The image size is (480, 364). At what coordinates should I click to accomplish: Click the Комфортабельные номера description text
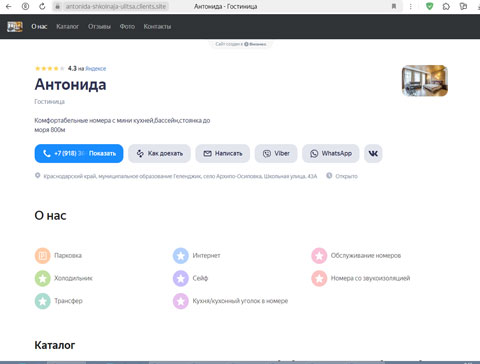pyautogui.click(x=122, y=125)
